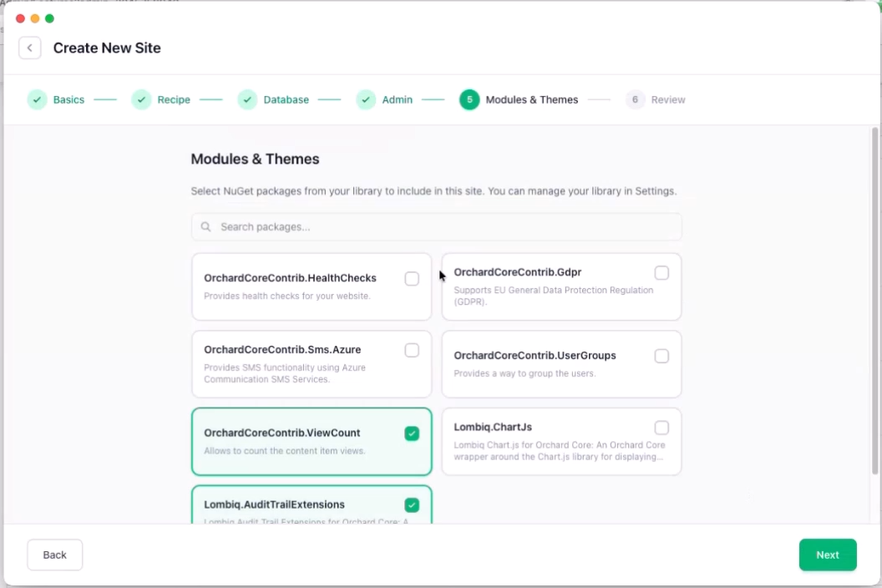
Task: Enable the OrchardCoreContrib.HealthChecks checkbox
Action: tap(412, 278)
